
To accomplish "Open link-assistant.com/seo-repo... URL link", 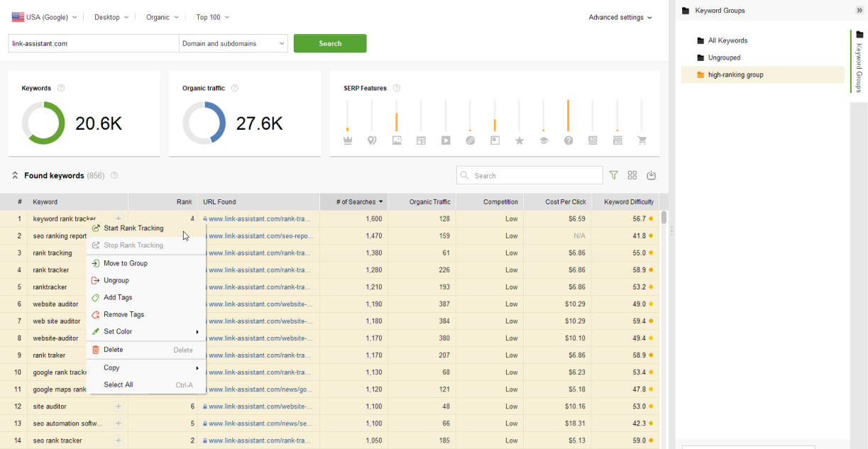I will click(260, 235).
